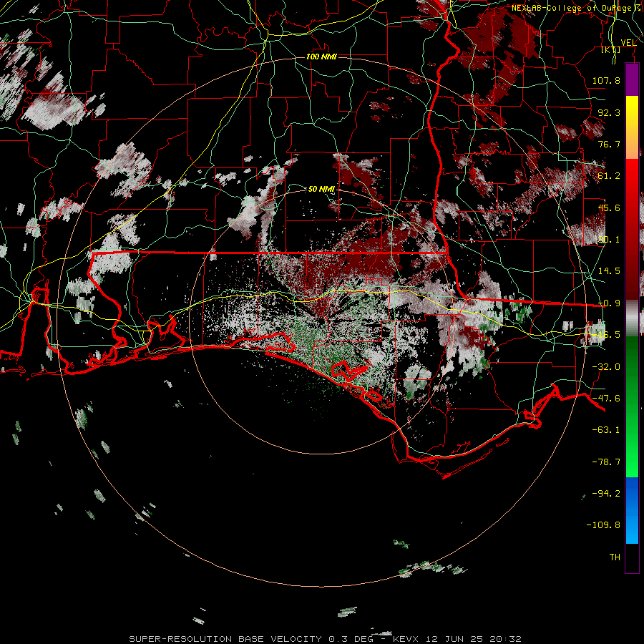This screenshot has width=644, height=644.
Task: Click the bright green segment near -78.7
Action: point(632,462)
